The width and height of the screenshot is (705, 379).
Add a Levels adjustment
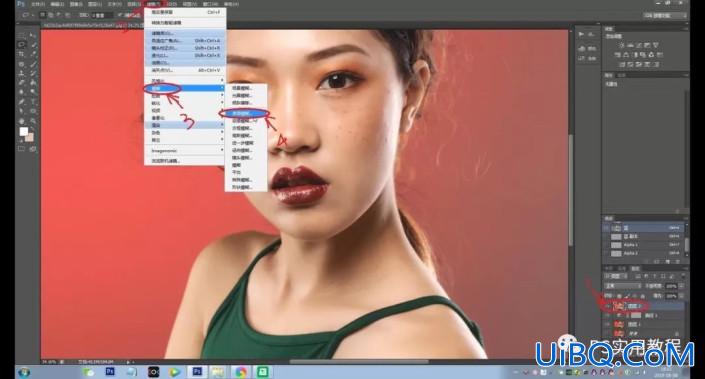[x=630, y=45]
